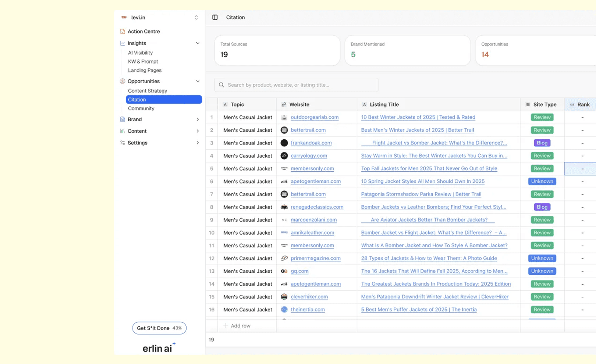Image resolution: width=596 pixels, height=364 pixels.
Task: Click the gq.com favicon
Action: click(x=284, y=271)
